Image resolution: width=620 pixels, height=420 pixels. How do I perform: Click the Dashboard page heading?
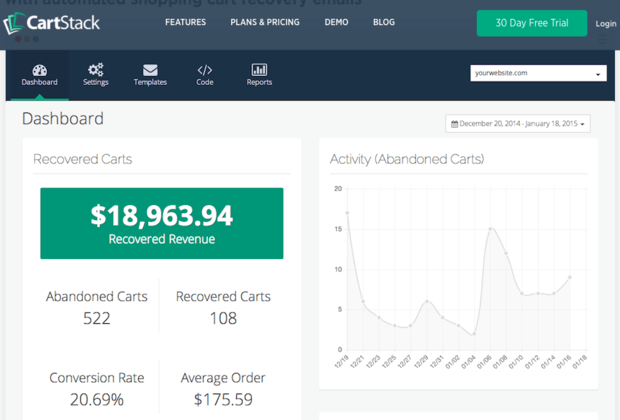click(63, 119)
